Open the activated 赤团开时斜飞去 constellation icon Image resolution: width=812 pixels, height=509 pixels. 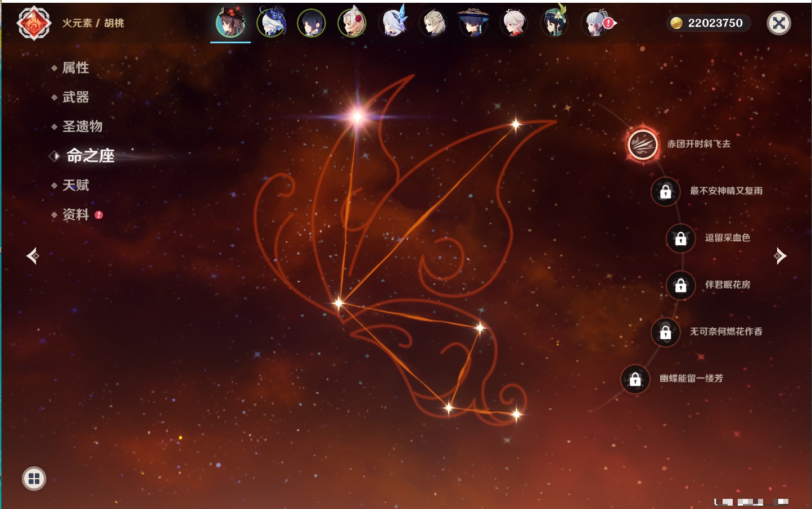point(642,145)
